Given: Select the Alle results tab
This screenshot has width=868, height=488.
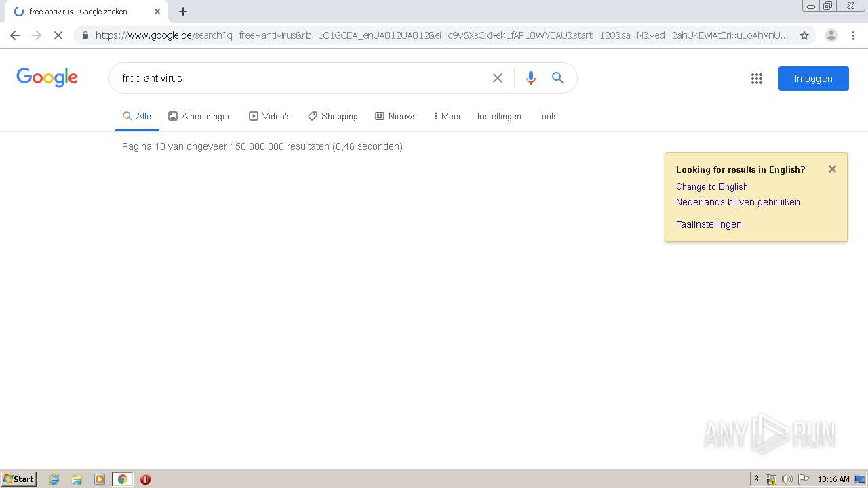Looking at the screenshot, I should (137, 116).
